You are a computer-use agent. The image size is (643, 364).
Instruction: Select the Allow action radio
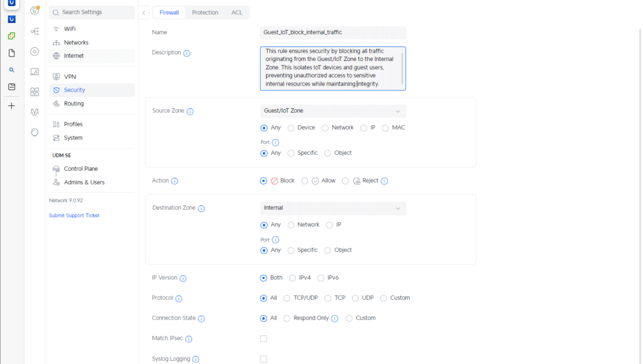(x=304, y=181)
